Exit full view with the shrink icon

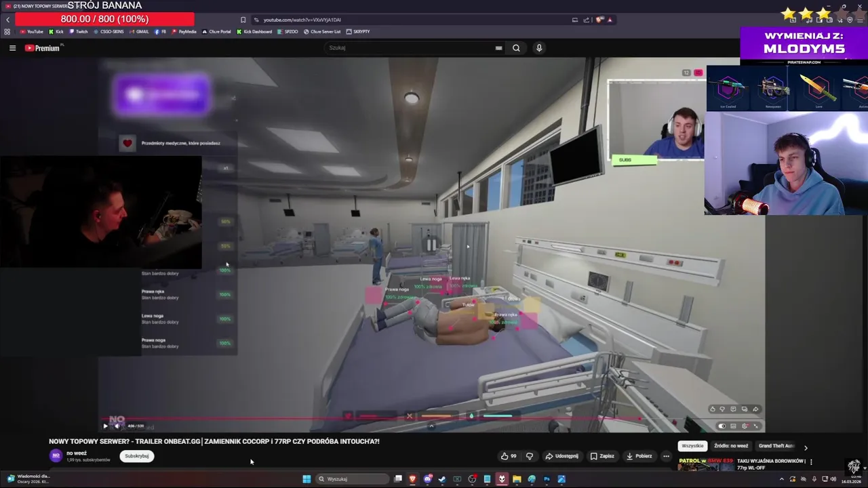click(755, 426)
